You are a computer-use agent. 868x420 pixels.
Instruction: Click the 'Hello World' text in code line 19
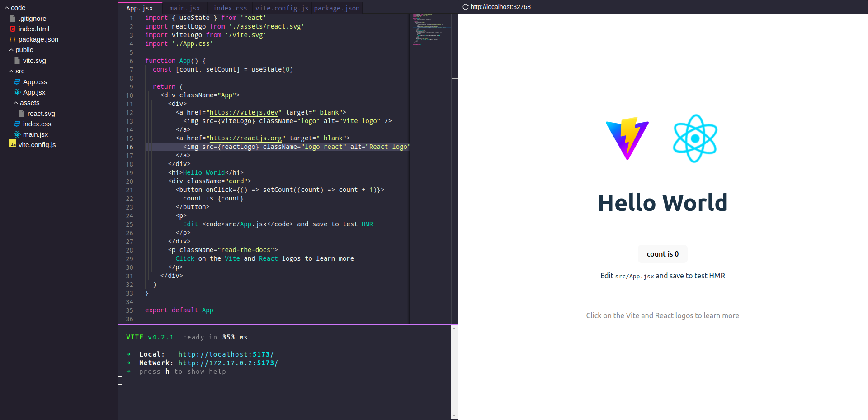(x=204, y=172)
